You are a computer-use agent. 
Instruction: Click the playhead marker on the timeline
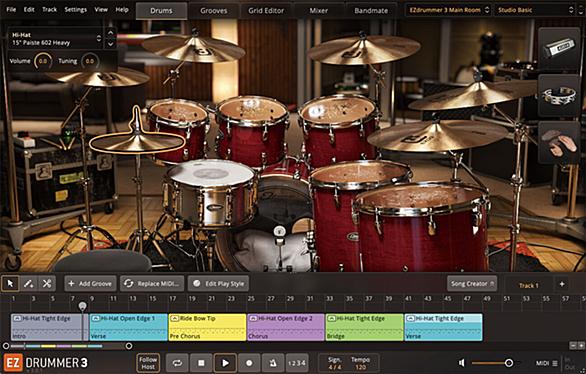(83, 306)
